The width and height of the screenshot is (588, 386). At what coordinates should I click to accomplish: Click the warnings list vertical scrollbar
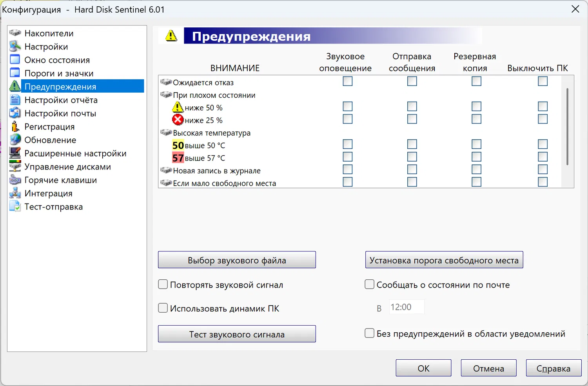pos(567,127)
